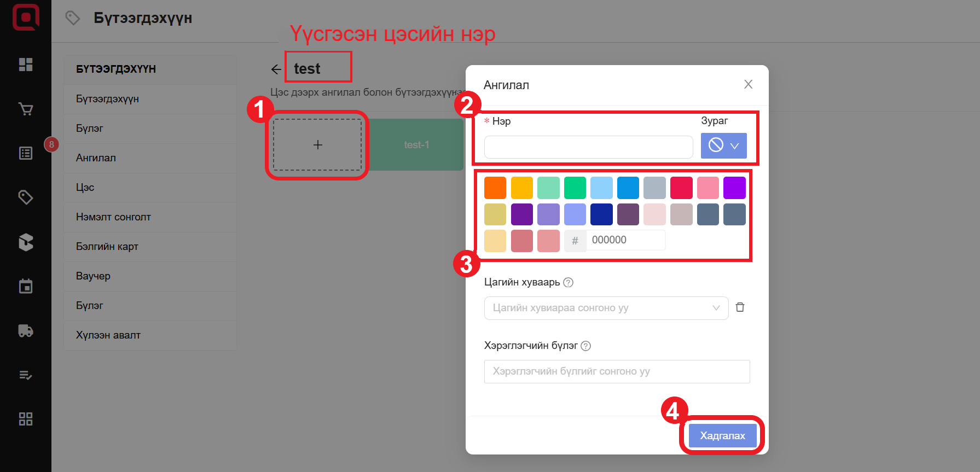Click the back arrow beside test
Screen dimensions: 980x472
(x=276, y=69)
